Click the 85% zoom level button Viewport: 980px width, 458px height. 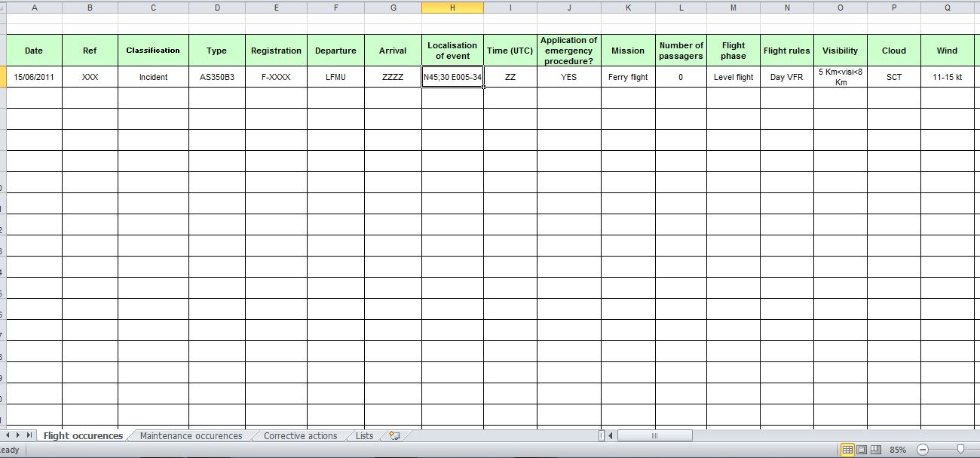(898, 450)
